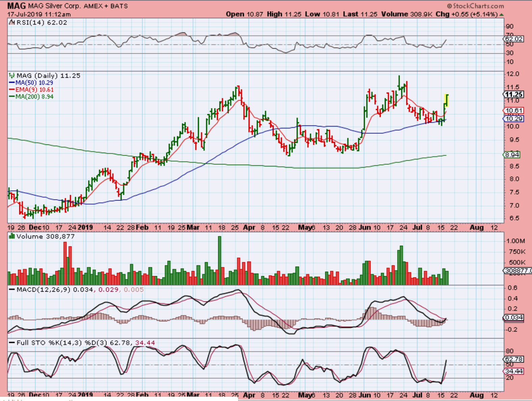
Task: Click the 6.5 price axis label
Action: pos(514,218)
